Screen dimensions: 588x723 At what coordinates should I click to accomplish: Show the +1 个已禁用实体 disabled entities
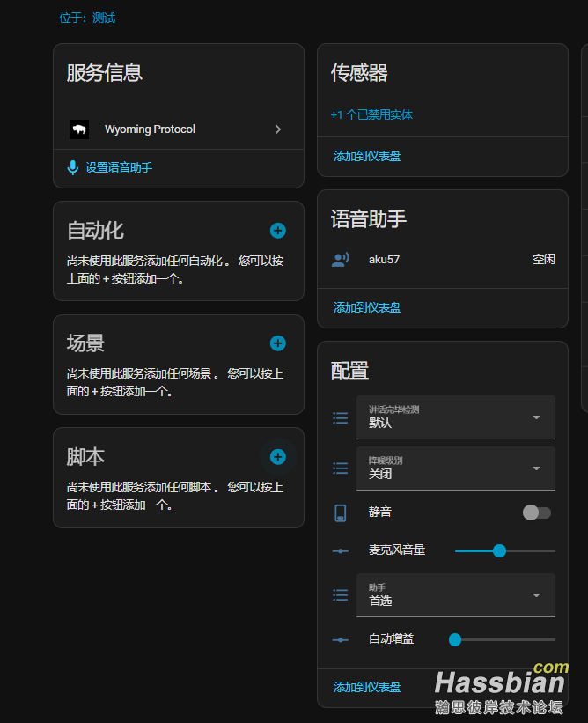tap(371, 114)
